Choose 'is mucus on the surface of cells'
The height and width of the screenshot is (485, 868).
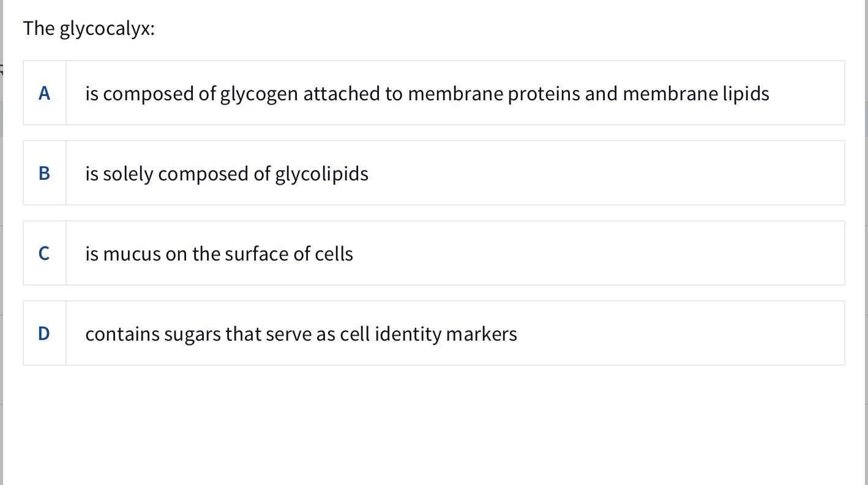[219, 253]
